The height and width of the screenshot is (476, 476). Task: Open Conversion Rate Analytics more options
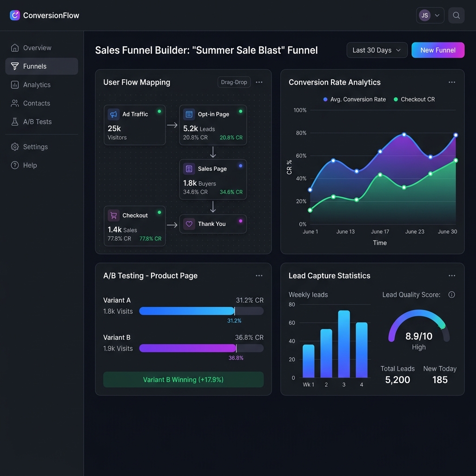click(452, 82)
